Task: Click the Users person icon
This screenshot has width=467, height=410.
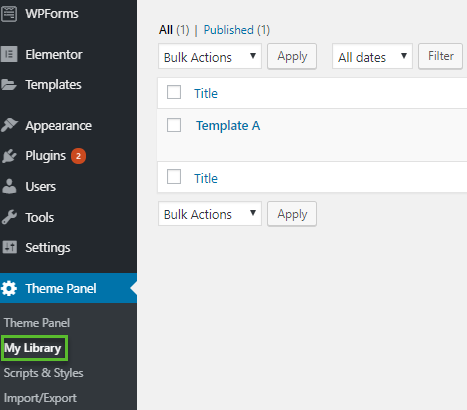Action: 9,186
